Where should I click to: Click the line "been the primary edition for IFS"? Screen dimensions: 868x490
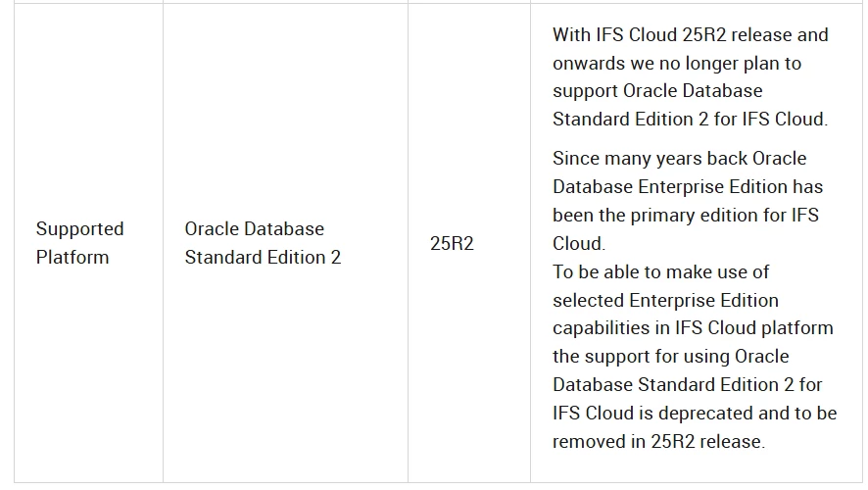point(685,215)
